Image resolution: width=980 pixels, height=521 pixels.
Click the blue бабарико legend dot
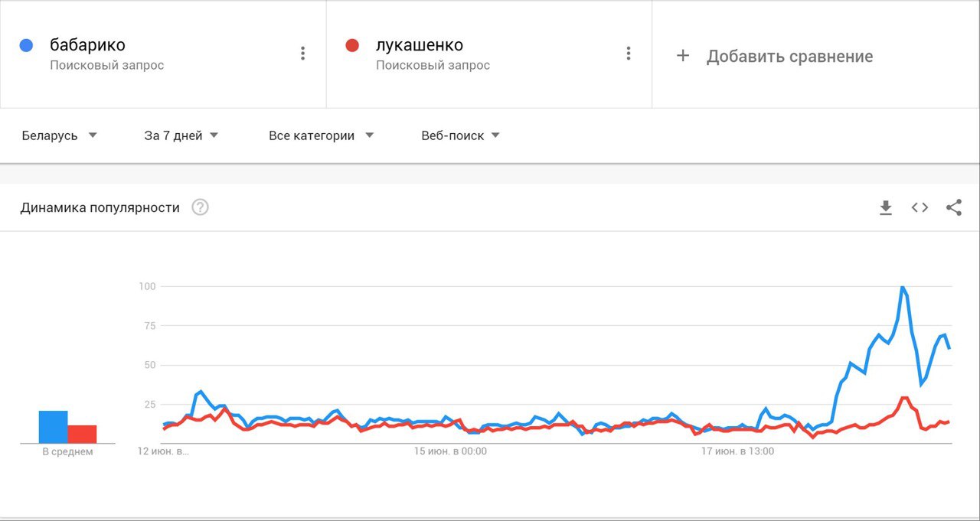(x=27, y=45)
